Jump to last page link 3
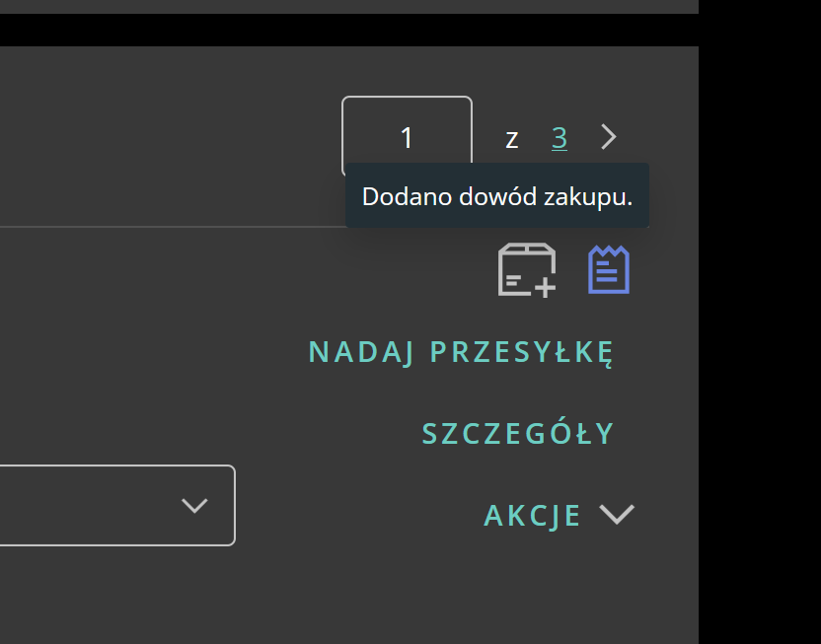 coord(560,138)
